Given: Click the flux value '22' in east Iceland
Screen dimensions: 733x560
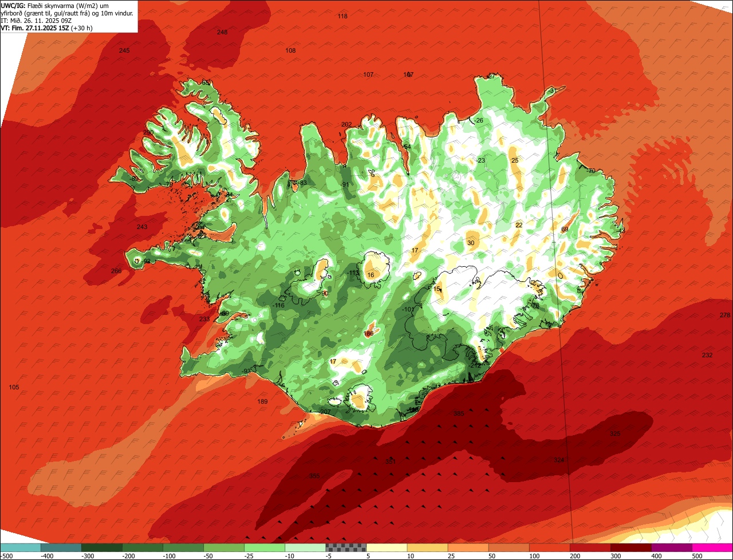Looking at the screenshot, I should pos(519,225).
